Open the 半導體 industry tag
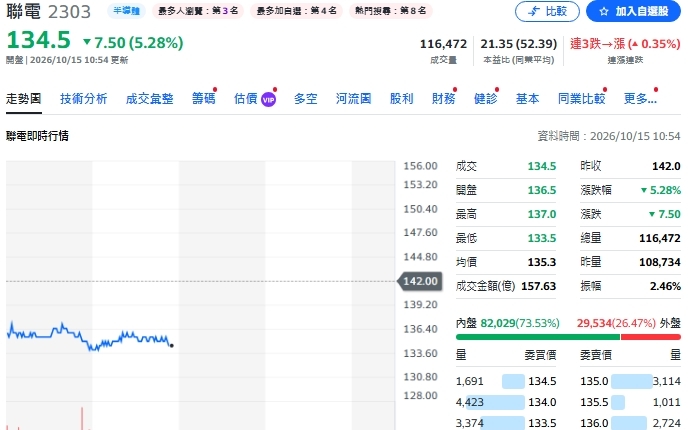Screen dimensions: 690x430 pyautogui.click(x=126, y=11)
